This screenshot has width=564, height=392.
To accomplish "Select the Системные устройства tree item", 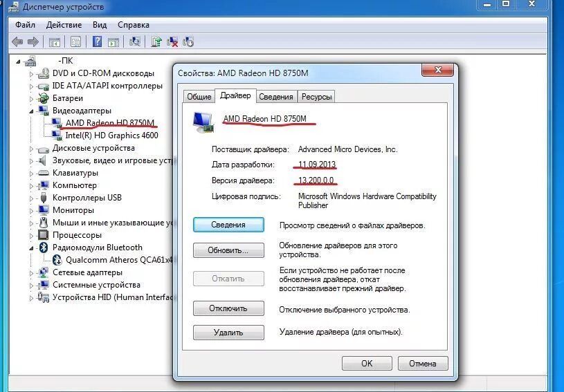I will pyautogui.click(x=96, y=285).
